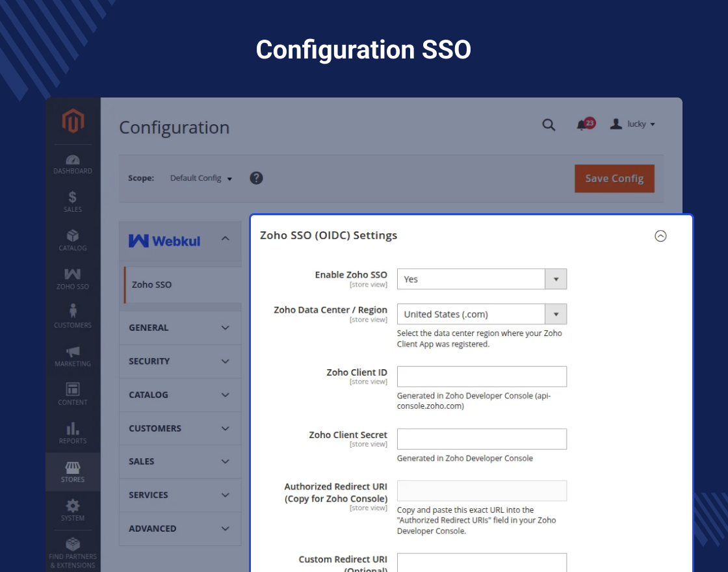Click the Save Config button
Viewport: 728px width, 572px height.
point(614,178)
